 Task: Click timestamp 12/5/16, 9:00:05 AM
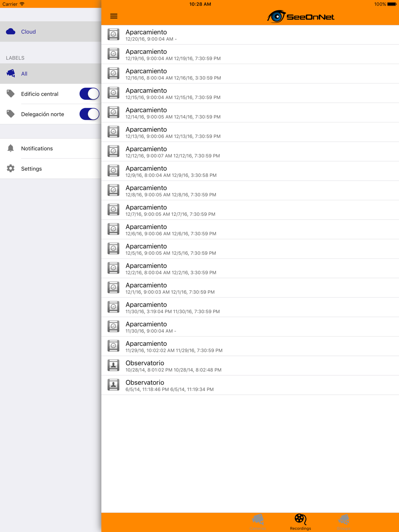click(x=147, y=253)
